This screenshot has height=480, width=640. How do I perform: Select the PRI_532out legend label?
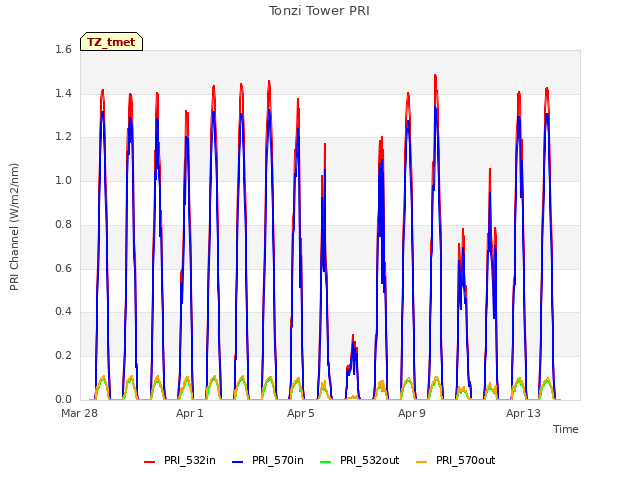(369, 460)
